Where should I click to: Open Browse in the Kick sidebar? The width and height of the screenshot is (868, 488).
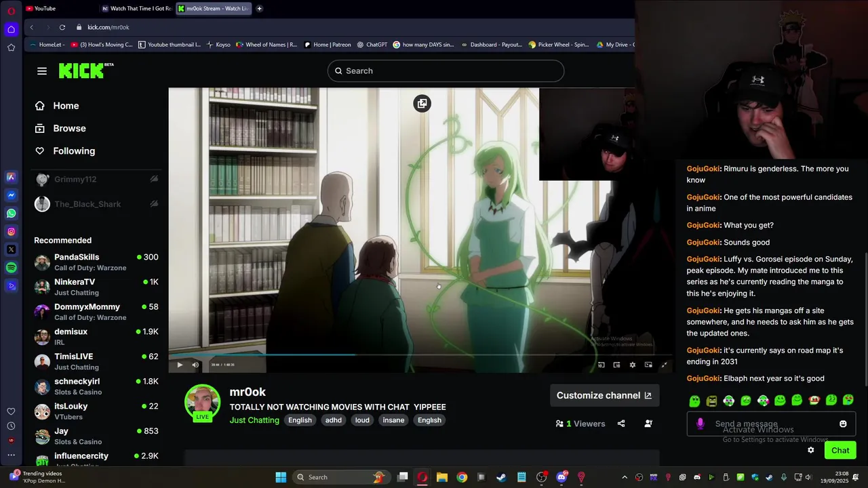click(69, 128)
